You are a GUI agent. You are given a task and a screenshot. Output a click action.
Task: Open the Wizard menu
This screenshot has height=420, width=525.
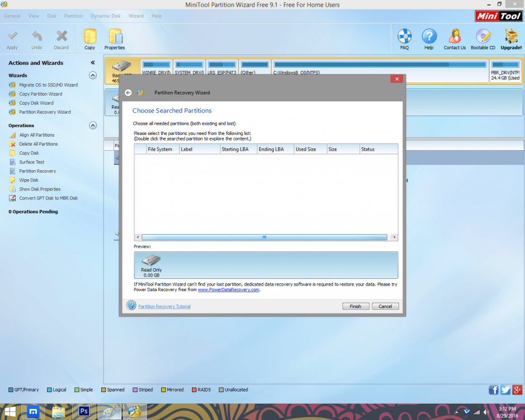136,16
